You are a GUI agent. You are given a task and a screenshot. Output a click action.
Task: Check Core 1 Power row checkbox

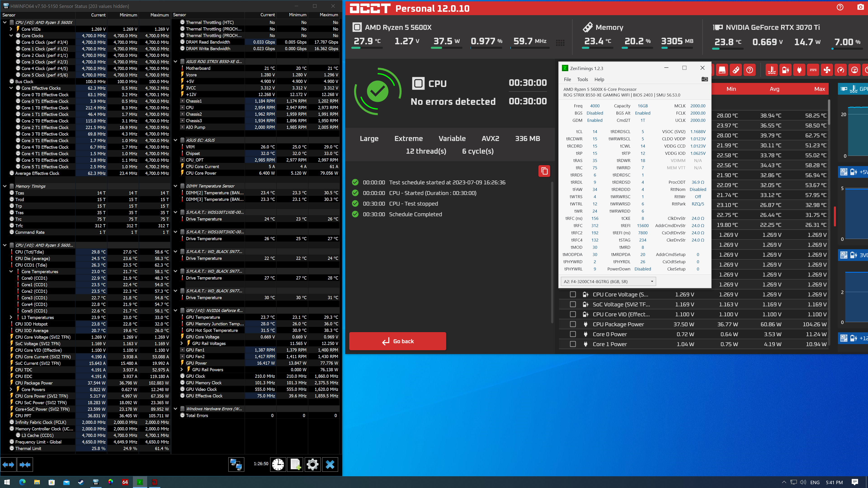pyautogui.click(x=573, y=344)
